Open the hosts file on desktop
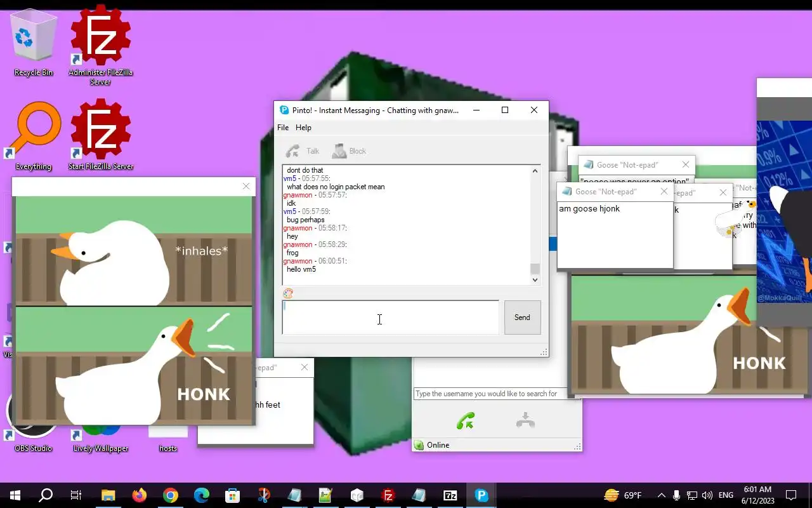This screenshot has height=508, width=812. pos(168,438)
